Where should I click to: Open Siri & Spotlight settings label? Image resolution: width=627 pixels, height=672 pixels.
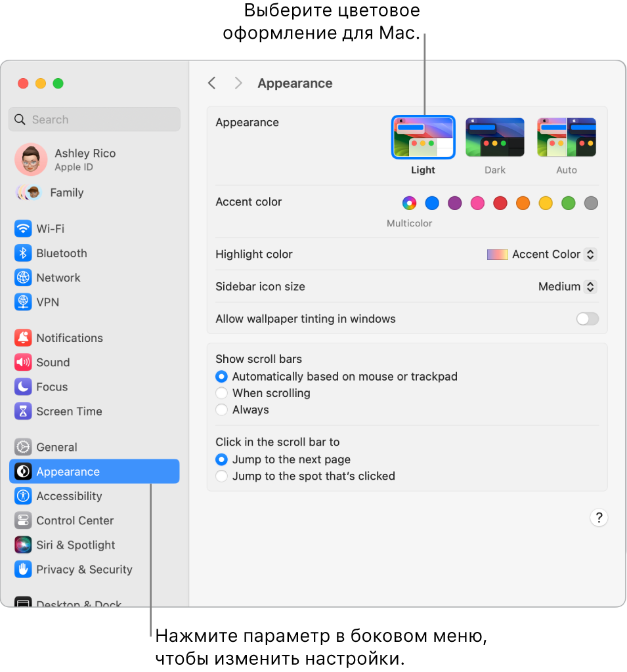click(76, 545)
